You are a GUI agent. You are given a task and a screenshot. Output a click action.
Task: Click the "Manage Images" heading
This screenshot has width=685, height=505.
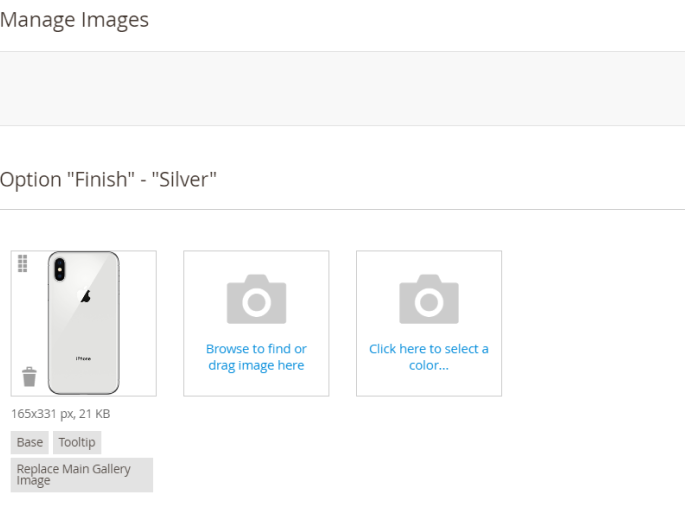[x=74, y=20]
